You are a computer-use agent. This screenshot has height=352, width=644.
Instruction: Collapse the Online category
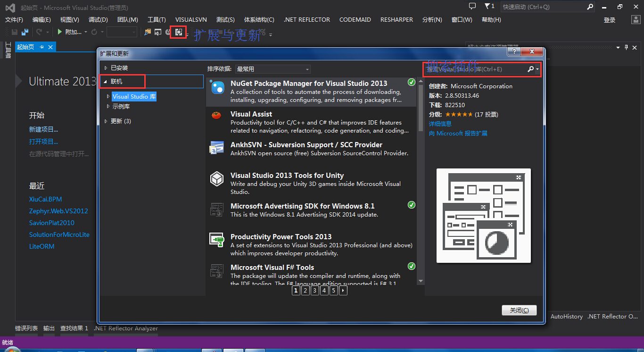coord(106,82)
